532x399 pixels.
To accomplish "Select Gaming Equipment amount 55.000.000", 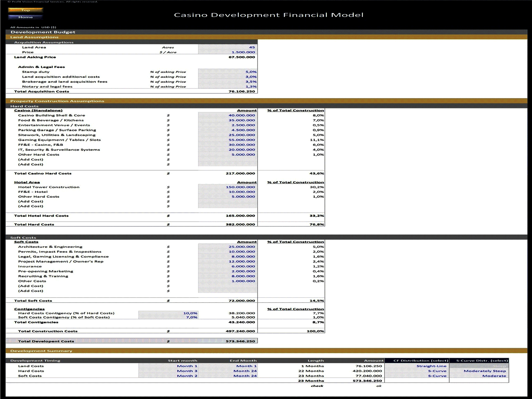I will pyautogui.click(x=227, y=140).
